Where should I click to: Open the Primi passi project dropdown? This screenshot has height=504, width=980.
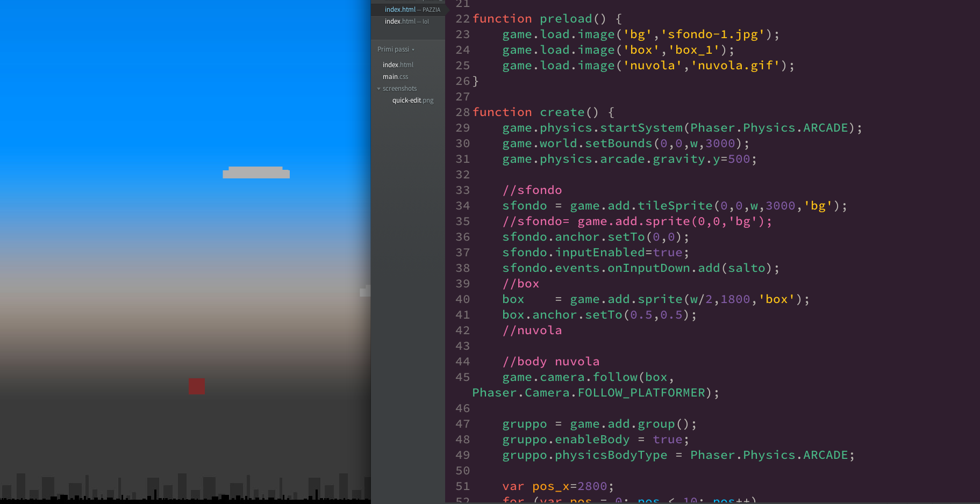pos(396,49)
